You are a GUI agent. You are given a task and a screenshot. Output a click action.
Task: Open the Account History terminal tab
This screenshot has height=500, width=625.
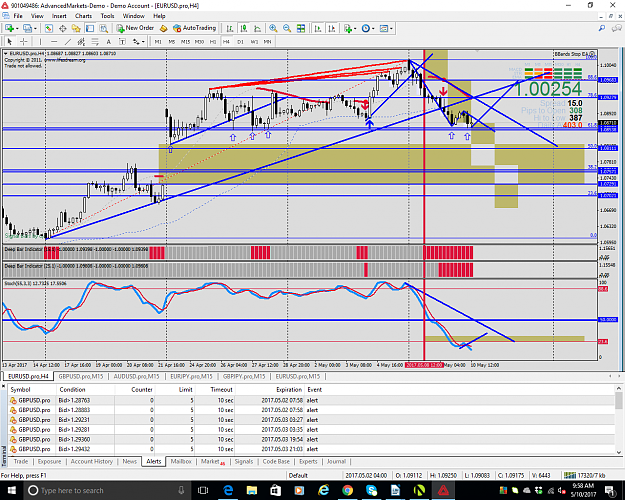click(92, 461)
